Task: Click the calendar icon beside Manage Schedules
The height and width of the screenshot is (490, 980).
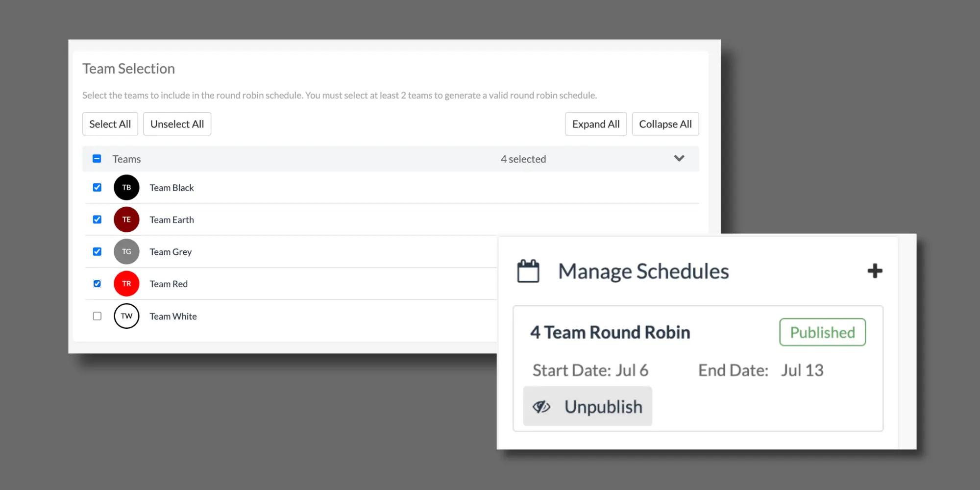Action: (528, 271)
